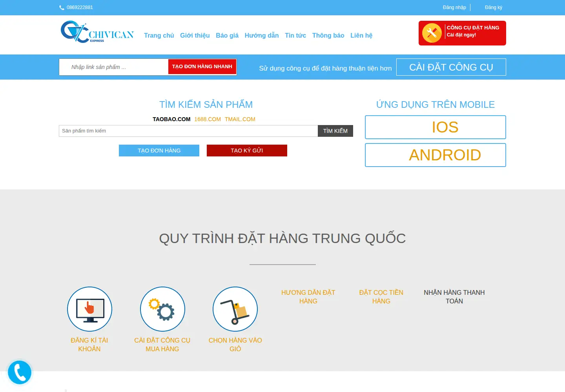This screenshot has height=392, width=565.
Task: Click the floating blue phone call button
Action: click(x=20, y=372)
